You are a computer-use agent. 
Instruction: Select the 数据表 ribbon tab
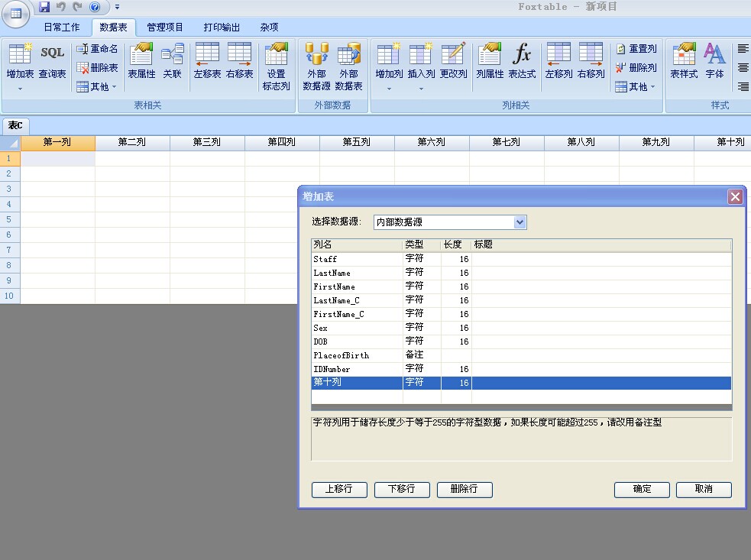(114, 28)
